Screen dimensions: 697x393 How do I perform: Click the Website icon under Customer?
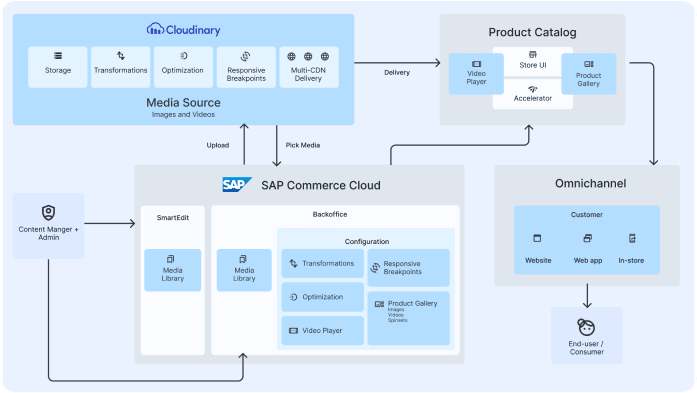click(x=537, y=238)
